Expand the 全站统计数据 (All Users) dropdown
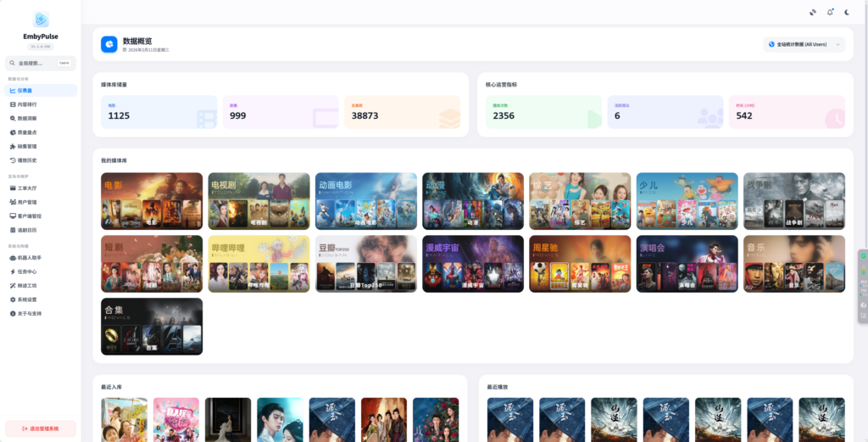Image resolution: width=868 pixels, height=442 pixels. point(804,44)
